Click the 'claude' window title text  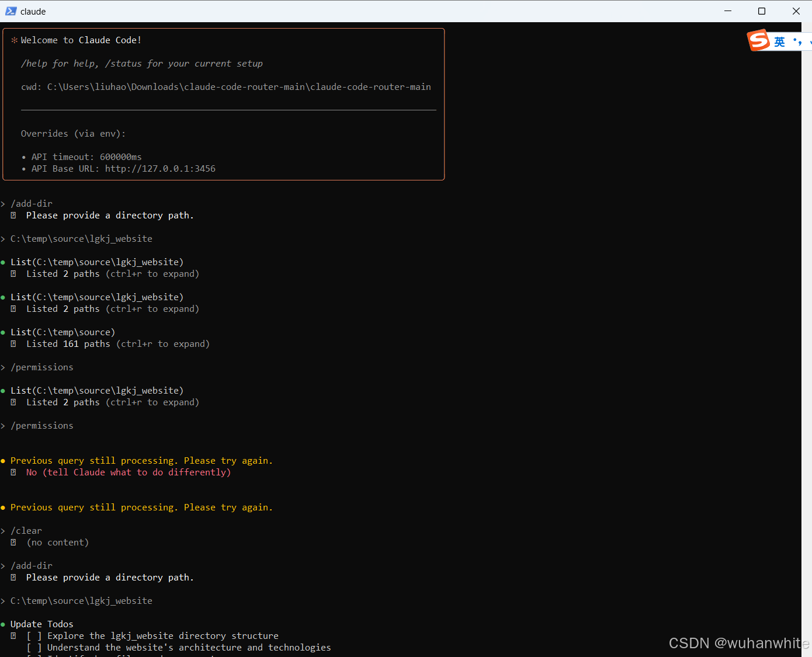click(x=33, y=11)
